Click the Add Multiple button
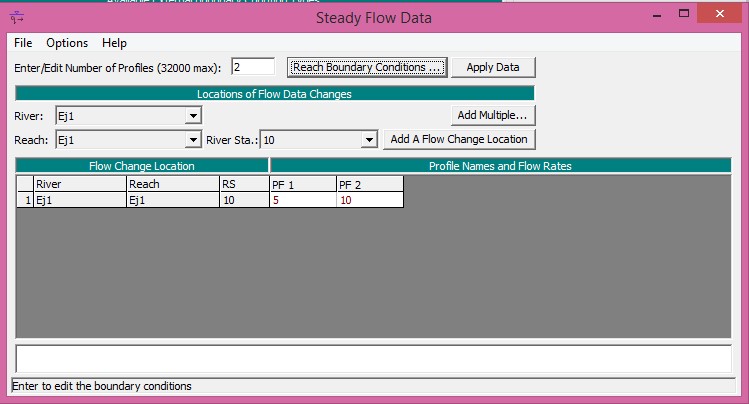The height and width of the screenshot is (404, 749). pyautogui.click(x=492, y=115)
